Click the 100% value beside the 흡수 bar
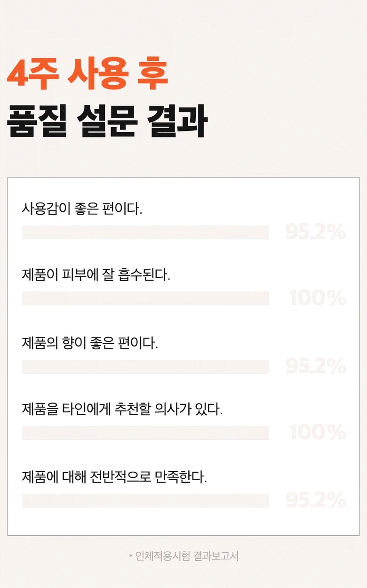The image size is (367, 588). click(x=318, y=298)
